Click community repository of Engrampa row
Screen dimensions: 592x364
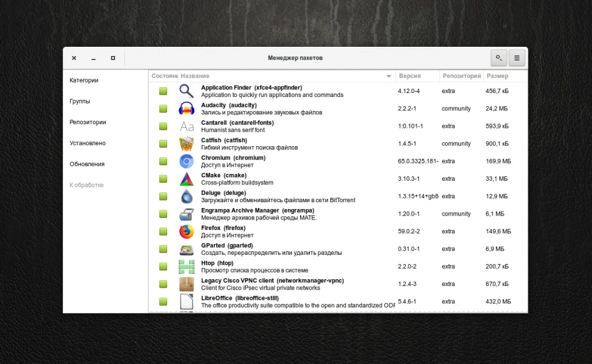coord(456,214)
